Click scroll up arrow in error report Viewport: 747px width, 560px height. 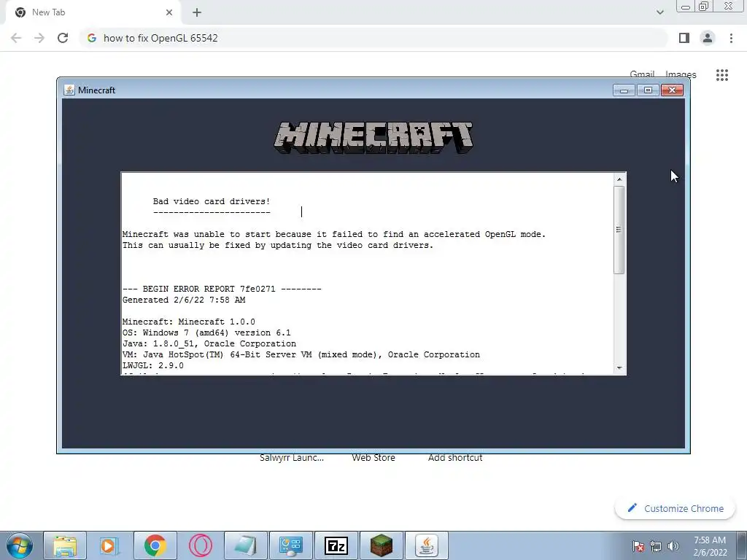coord(619,179)
